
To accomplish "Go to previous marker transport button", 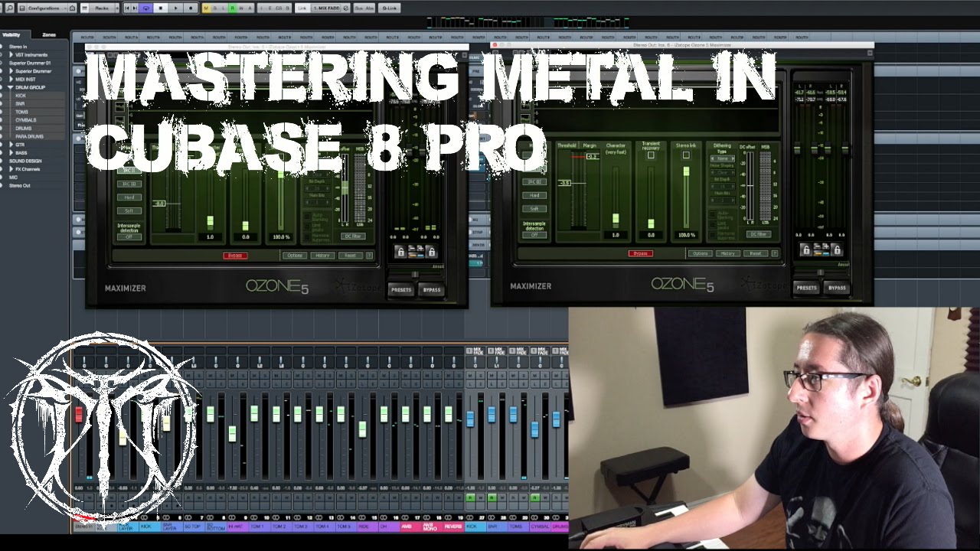I will (x=127, y=8).
